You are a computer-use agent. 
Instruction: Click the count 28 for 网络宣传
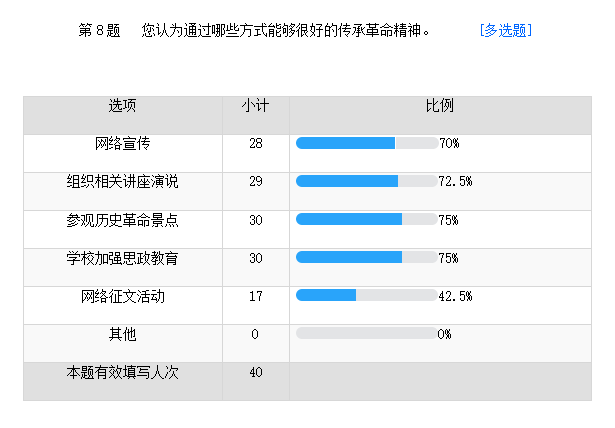tap(255, 143)
